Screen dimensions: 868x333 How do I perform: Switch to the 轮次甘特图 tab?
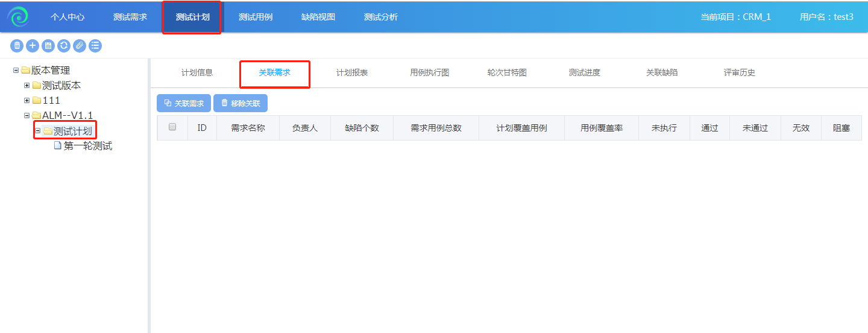tap(507, 73)
